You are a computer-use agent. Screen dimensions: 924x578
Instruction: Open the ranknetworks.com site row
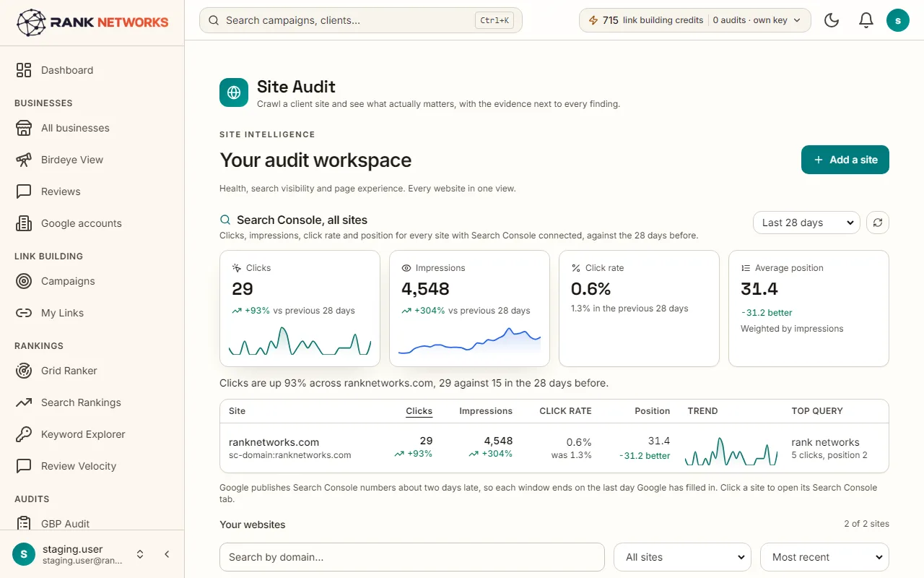point(554,448)
